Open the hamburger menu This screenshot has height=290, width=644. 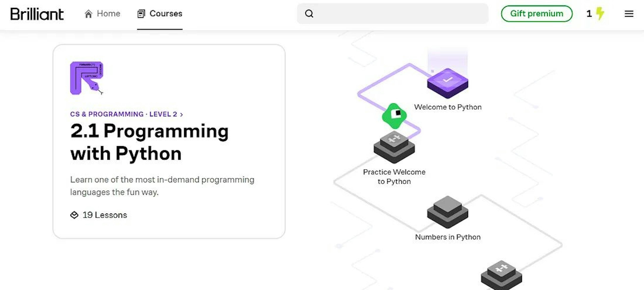click(629, 14)
